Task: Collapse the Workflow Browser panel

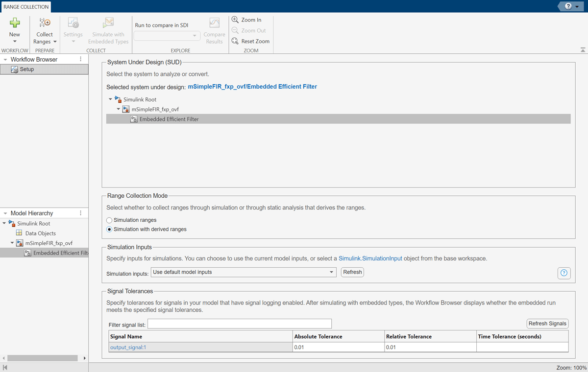Action: coord(5,60)
